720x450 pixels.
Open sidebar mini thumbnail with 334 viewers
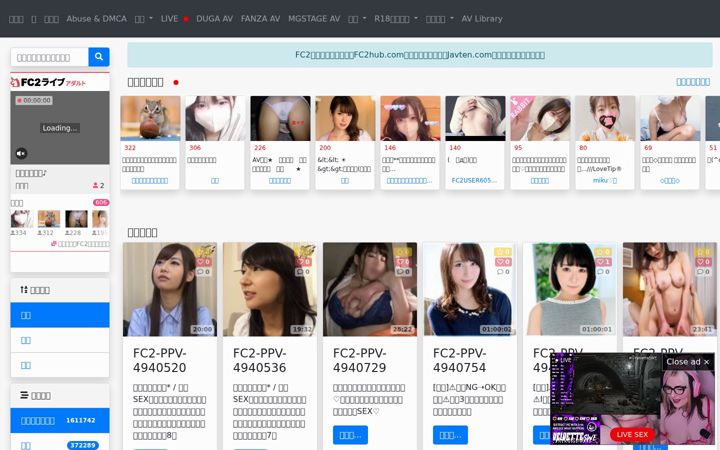coord(22,219)
